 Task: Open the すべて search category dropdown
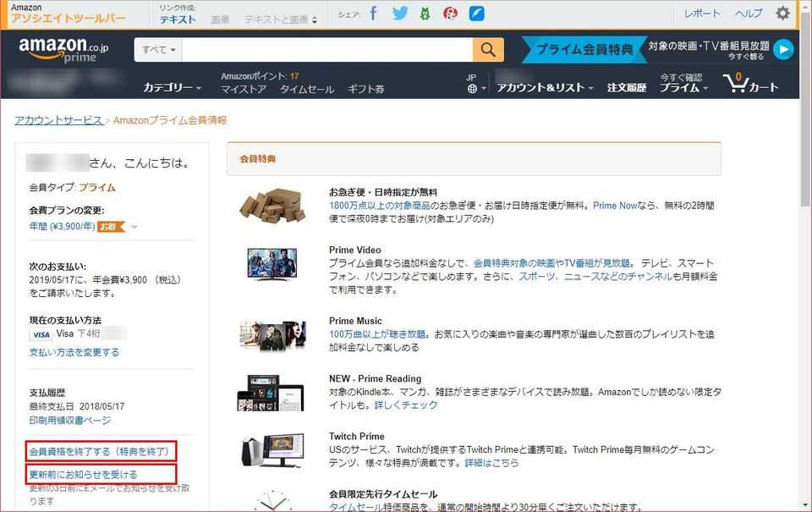coord(158,50)
